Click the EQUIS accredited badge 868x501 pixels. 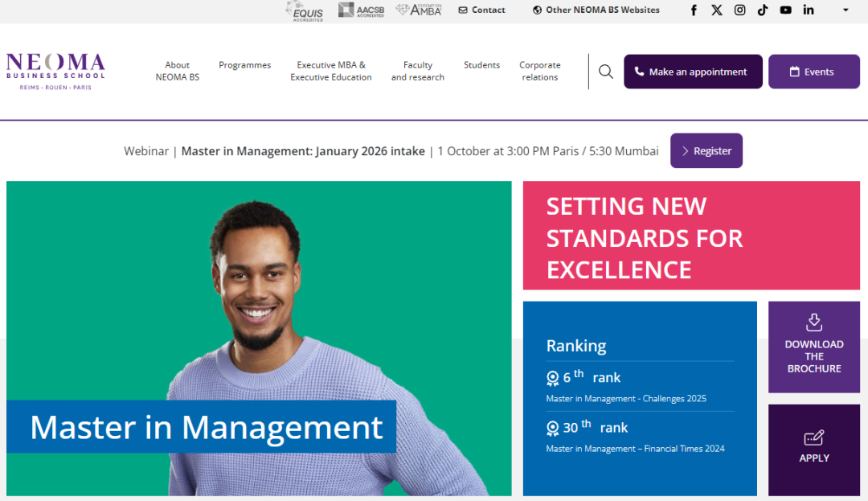click(305, 10)
